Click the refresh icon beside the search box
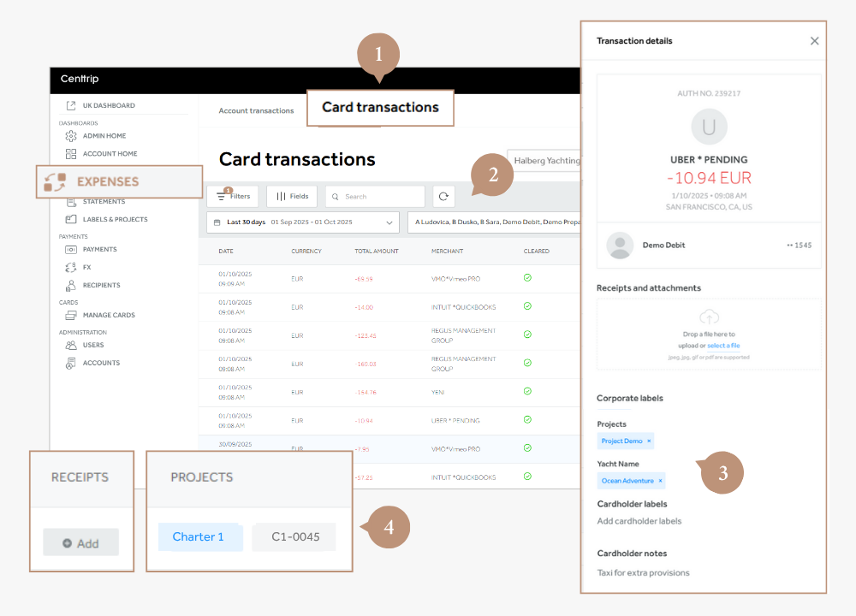 click(x=443, y=197)
